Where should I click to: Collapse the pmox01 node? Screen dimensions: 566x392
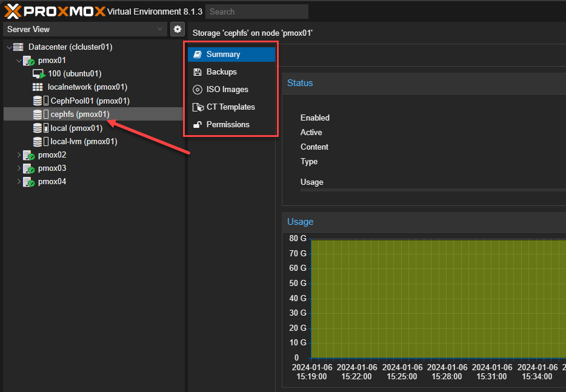[18, 61]
